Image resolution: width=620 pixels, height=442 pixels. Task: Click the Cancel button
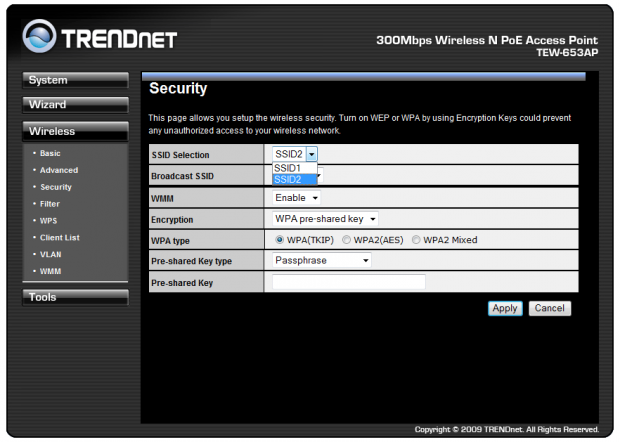(550, 308)
